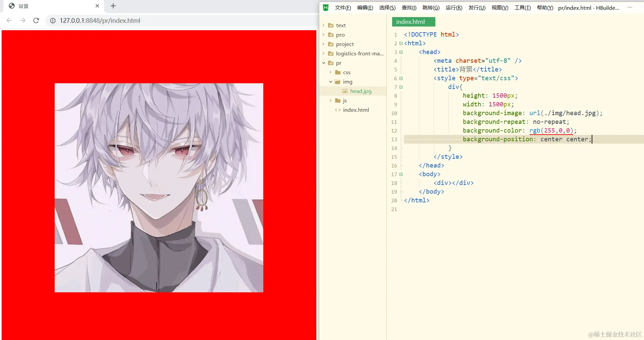Click the url(./img/head.jpg) value
Image resolution: width=644 pixels, height=340 pixels.
[x=566, y=113]
